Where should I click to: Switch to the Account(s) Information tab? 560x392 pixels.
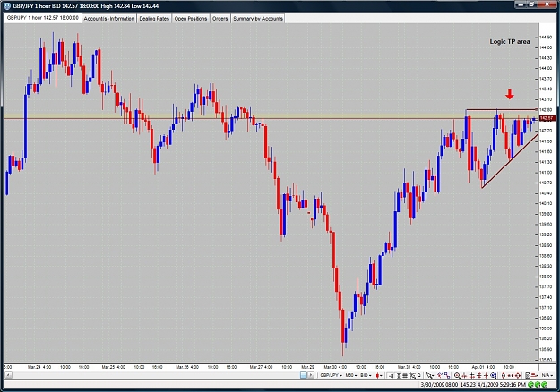click(x=109, y=19)
